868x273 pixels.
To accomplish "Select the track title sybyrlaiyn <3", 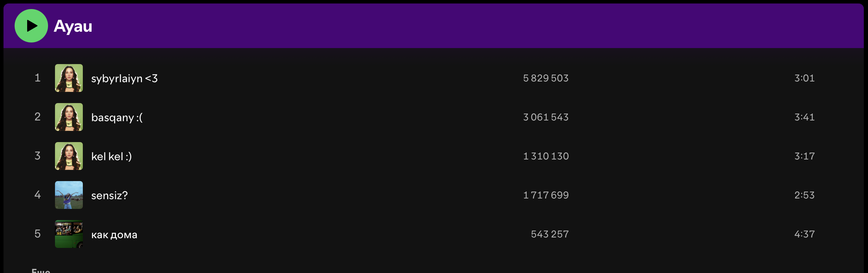I will 124,78.
